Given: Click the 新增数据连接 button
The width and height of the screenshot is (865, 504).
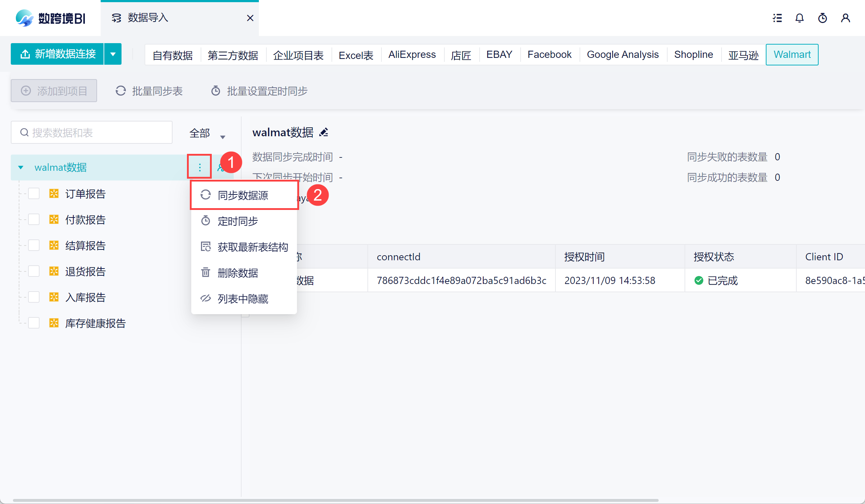Looking at the screenshot, I should click(58, 54).
